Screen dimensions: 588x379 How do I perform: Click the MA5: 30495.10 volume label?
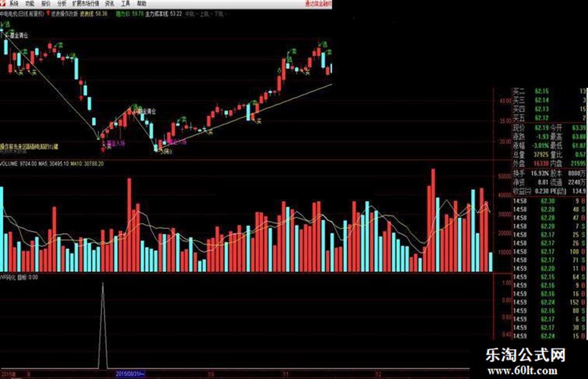click(54, 164)
